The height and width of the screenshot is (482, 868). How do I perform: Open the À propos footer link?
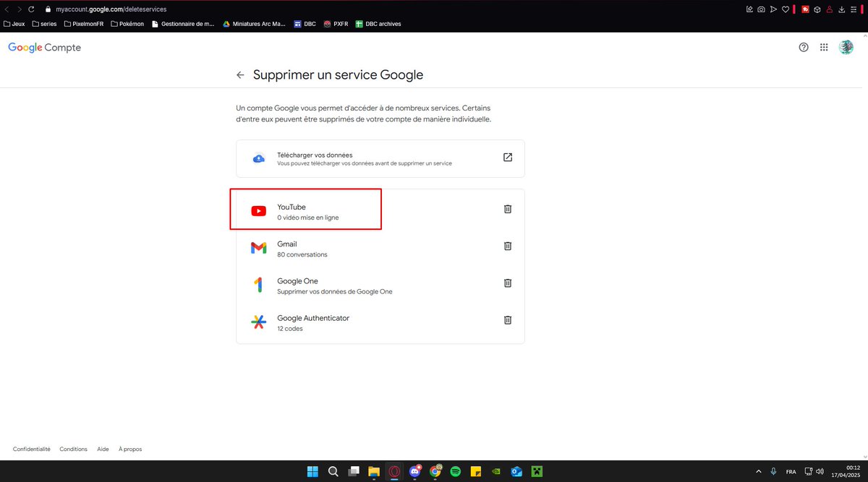[x=130, y=449]
